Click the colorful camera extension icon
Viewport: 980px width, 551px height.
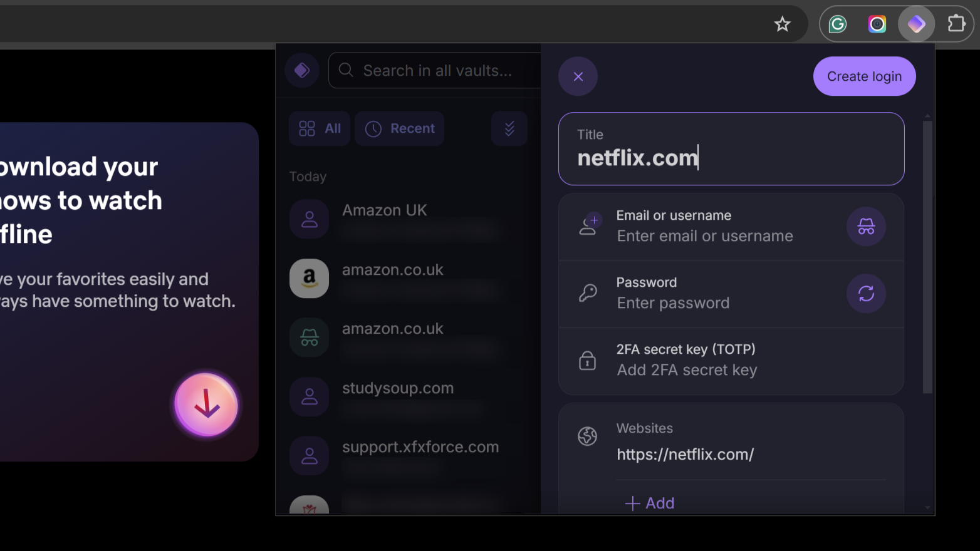click(x=877, y=24)
